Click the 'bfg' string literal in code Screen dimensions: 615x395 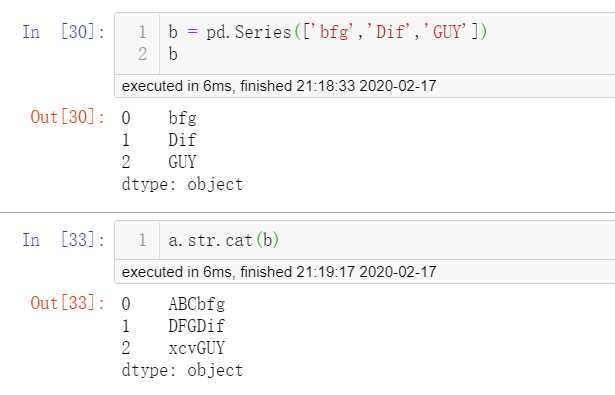pyautogui.click(x=333, y=32)
